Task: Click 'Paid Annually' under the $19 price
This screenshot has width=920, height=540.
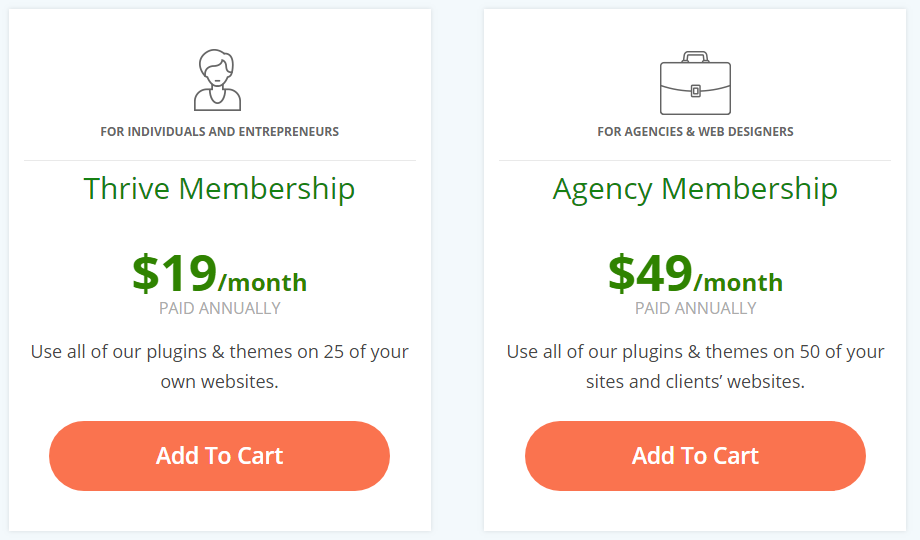Action: (219, 308)
